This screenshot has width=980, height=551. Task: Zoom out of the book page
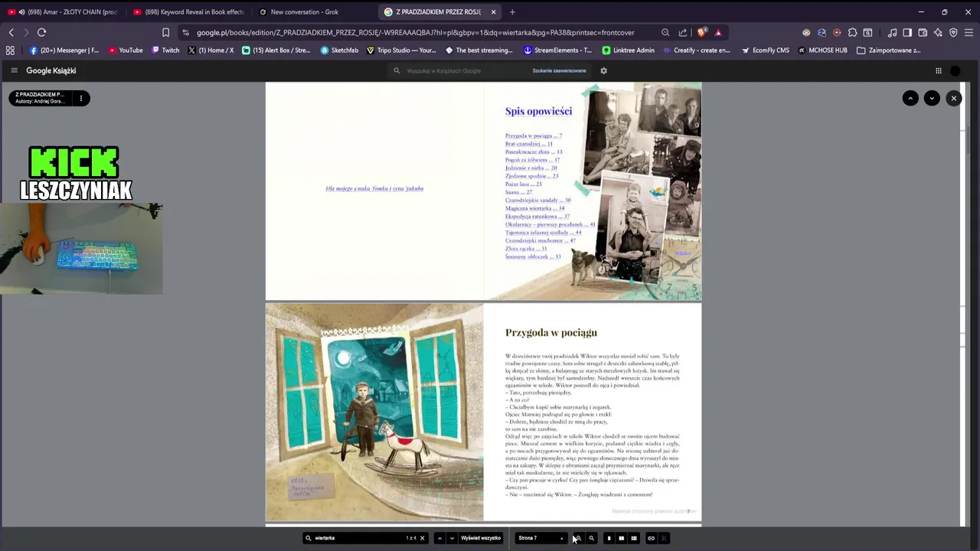(591, 538)
